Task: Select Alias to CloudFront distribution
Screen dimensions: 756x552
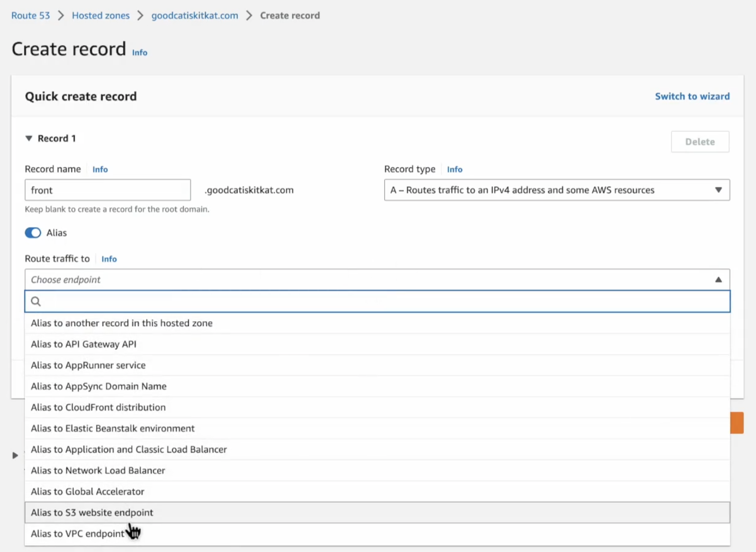Action: (x=377, y=407)
